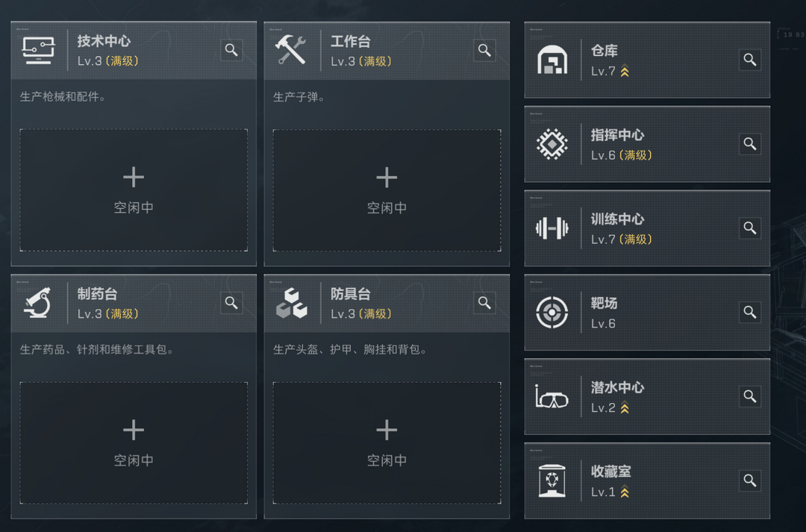
Task: Click the 靶场 magnifier icon
Action: click(750, 313)
